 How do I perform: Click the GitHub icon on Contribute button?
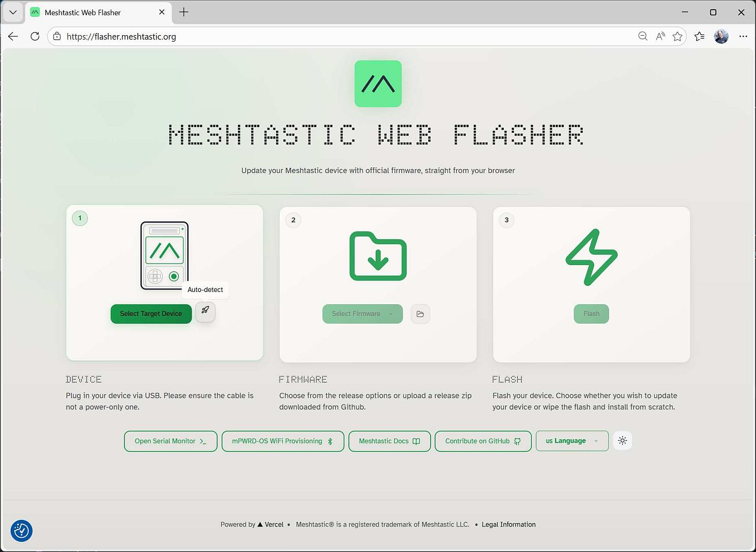coord(517,441)
